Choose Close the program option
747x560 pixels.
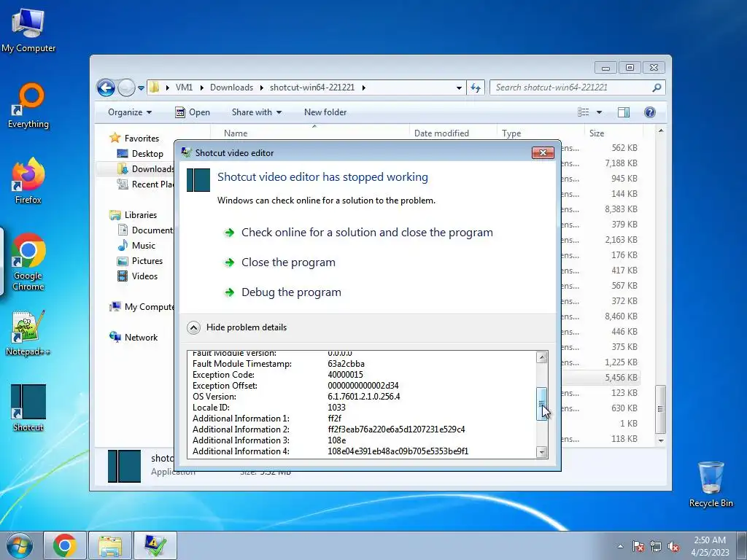tap(280, 262)
